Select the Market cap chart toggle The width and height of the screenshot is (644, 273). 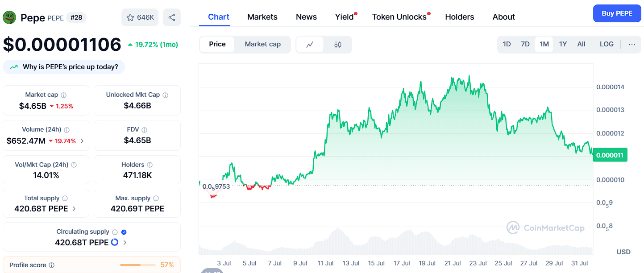click(x=263, y=44)
